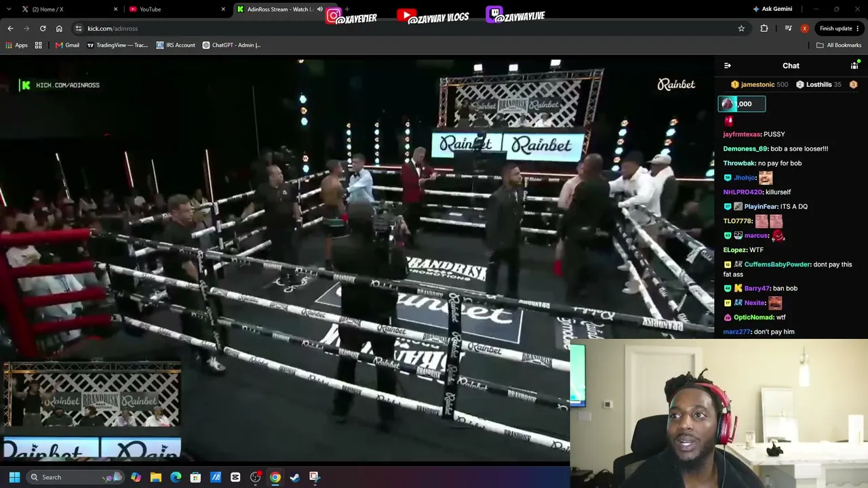Open the Chrome extensions puzzle icon

[x=764, y=28]
